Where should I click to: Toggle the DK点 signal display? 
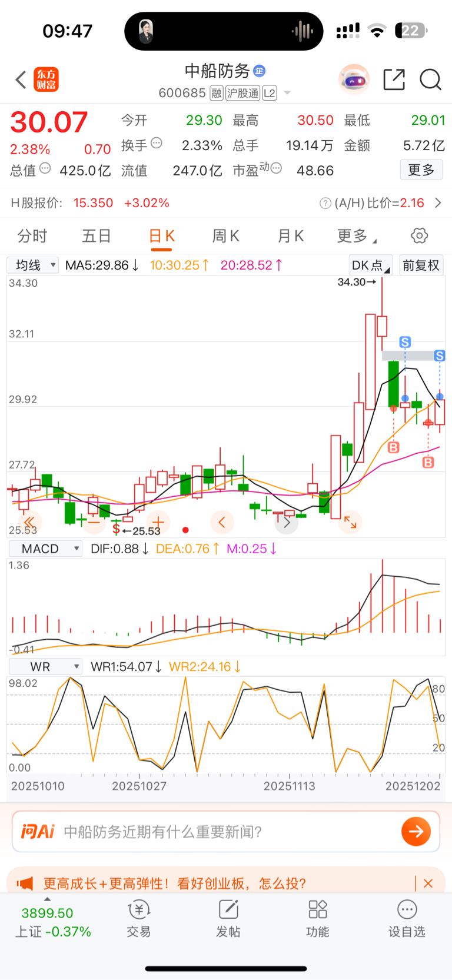tap(370, 265)
